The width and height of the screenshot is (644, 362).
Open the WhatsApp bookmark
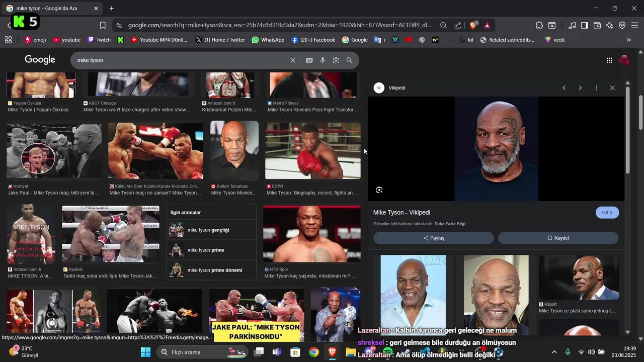click(x=268, y=40)
